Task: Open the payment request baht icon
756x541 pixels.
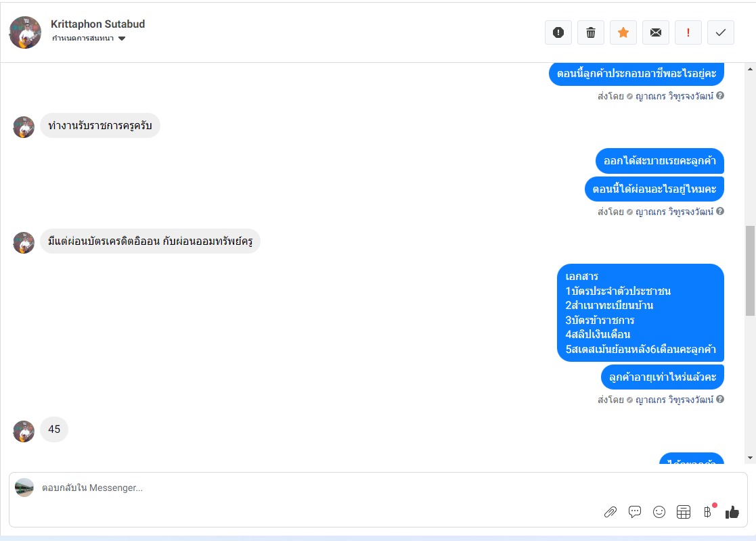Action: pyautogui.click(x=708, y=511)
